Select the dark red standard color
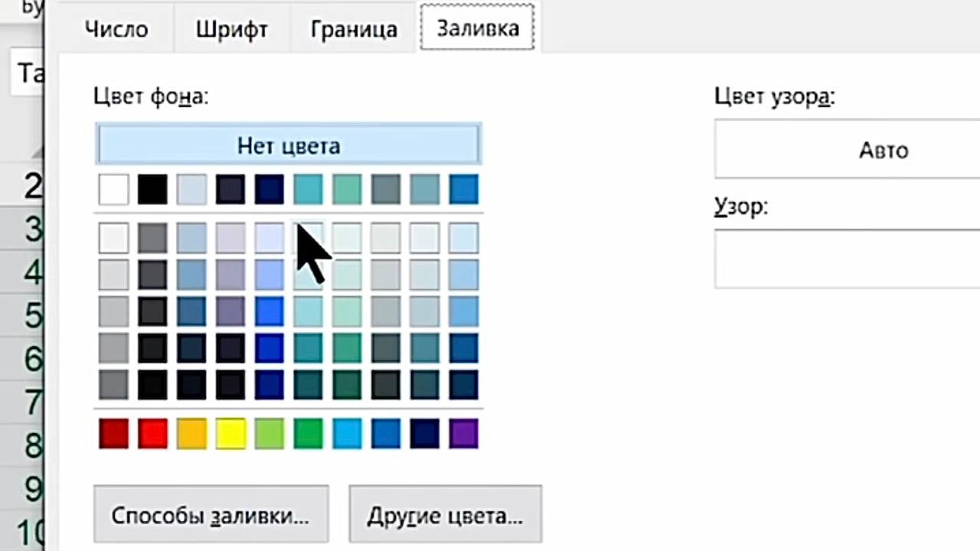980x551 pixels. 114,434
